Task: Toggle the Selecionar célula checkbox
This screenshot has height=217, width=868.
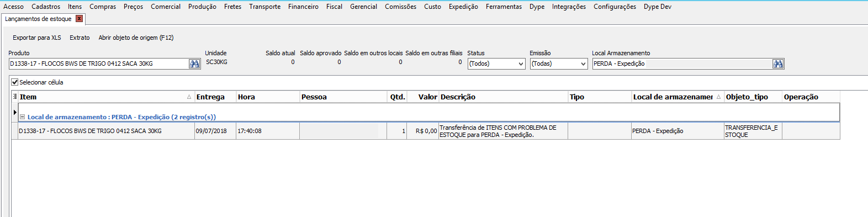Action: click(x=15, y=82)
